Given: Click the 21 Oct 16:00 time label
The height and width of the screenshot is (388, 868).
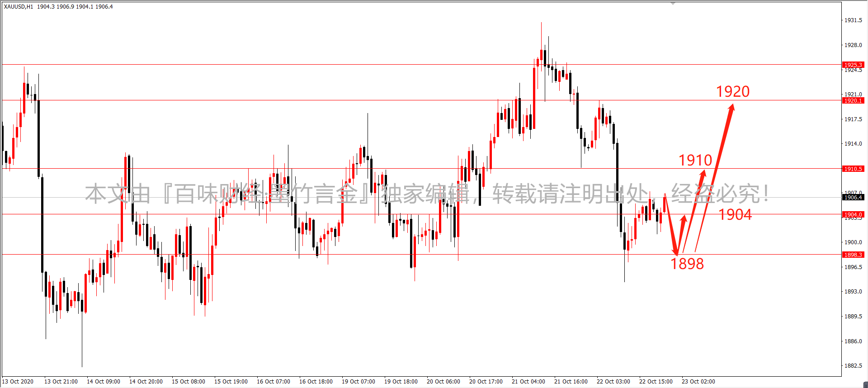Looking at the screenshot, I should click(x=571, y=382).
